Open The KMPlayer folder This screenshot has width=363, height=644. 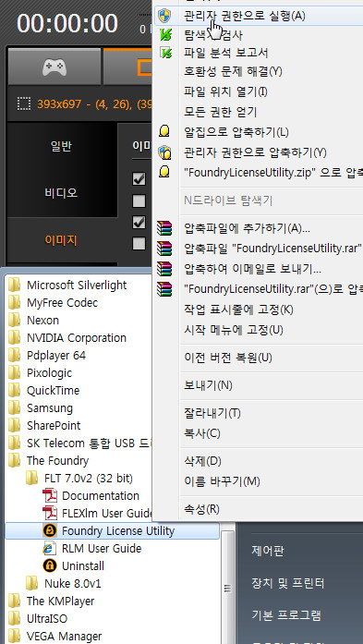click(60, 601)
